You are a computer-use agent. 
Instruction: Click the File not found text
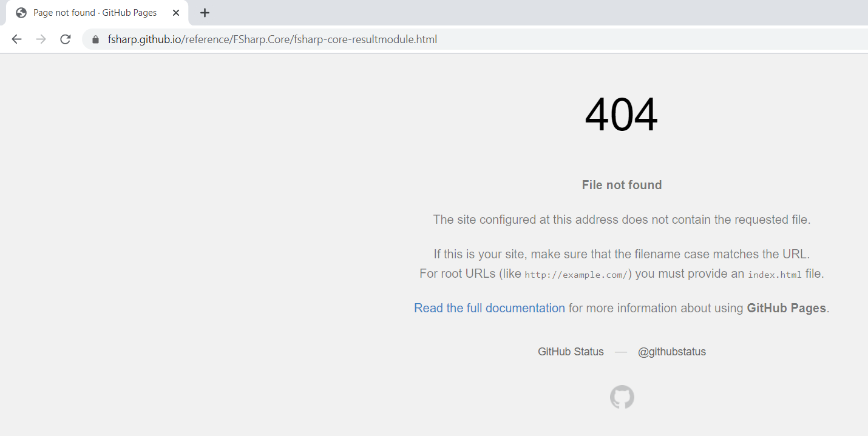[x=622, y=185]
